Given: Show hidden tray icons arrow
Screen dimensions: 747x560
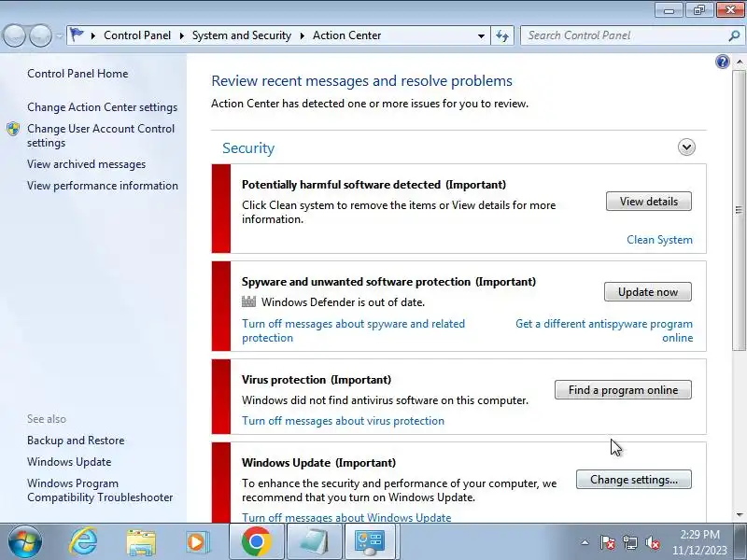Looking at the screenshot, I should (585, 542).
